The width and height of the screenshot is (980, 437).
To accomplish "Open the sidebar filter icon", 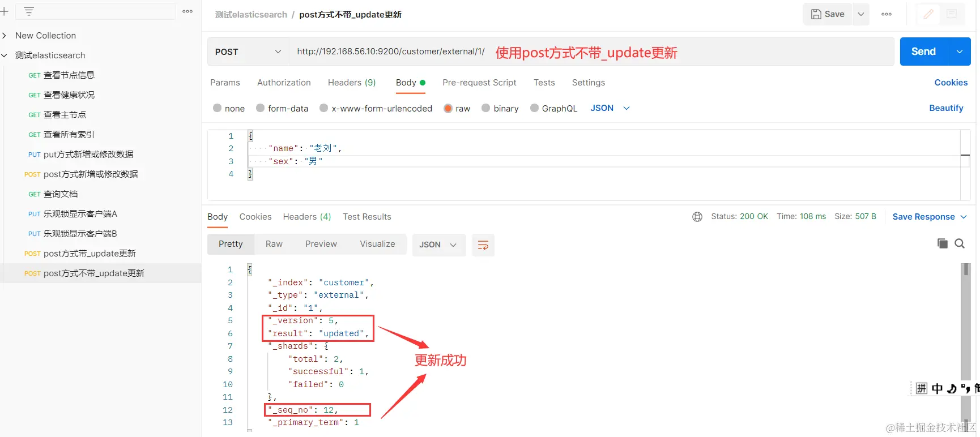I will pyautogui.click(x=29, y=11).
